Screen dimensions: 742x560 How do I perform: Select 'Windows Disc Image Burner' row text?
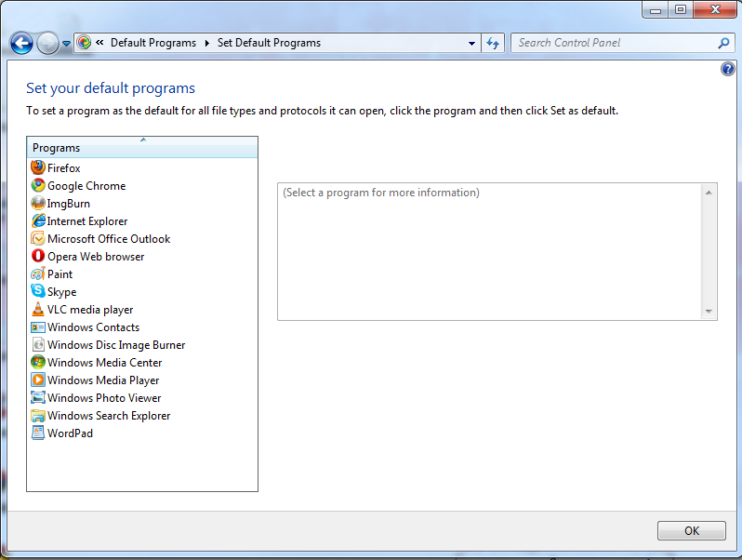coord(116,345)
